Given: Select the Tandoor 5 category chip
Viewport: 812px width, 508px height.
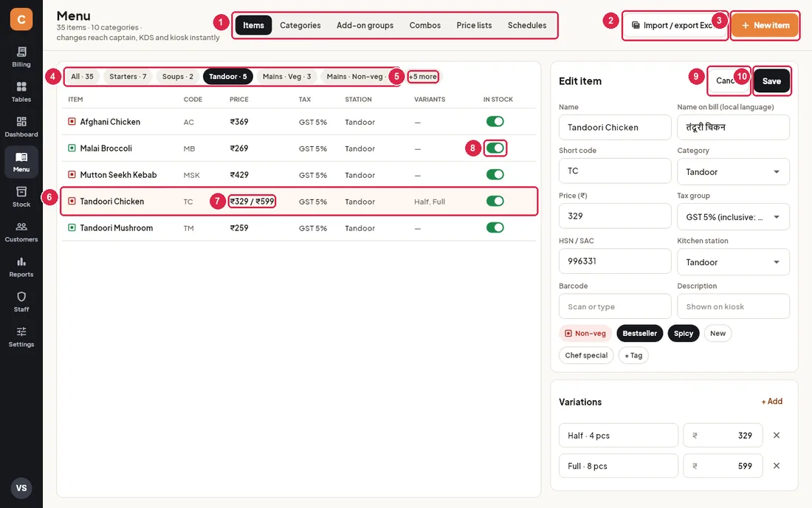Looking at the screenshot, I should [x=228, y=77].
